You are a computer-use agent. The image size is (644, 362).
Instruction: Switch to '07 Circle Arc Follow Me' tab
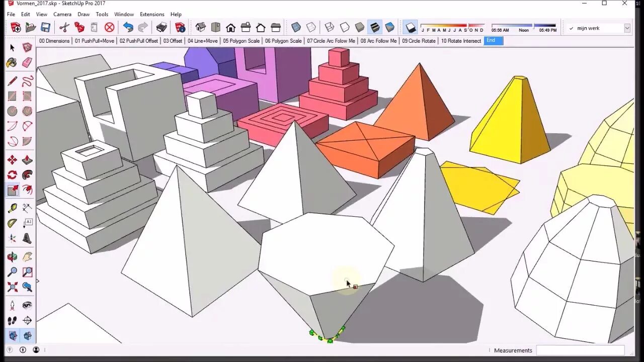click(x=331, y=41)
